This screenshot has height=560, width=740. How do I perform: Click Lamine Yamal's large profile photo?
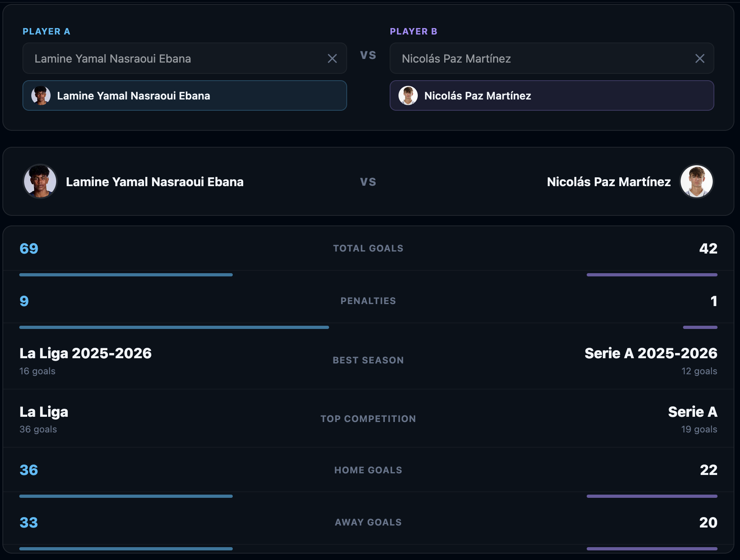(40, 181)
